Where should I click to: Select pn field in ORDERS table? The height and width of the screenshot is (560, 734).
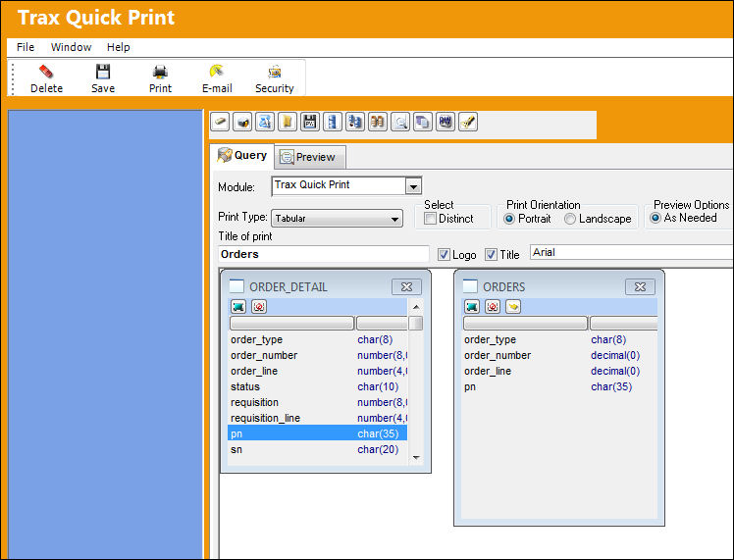[x=559, y=387]
